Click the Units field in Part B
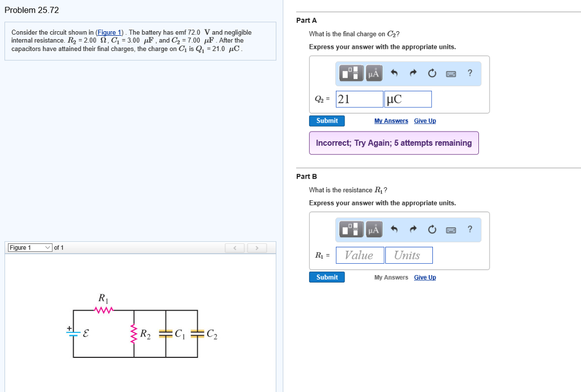This screenshot has height=392, width=581. (409, 255)
